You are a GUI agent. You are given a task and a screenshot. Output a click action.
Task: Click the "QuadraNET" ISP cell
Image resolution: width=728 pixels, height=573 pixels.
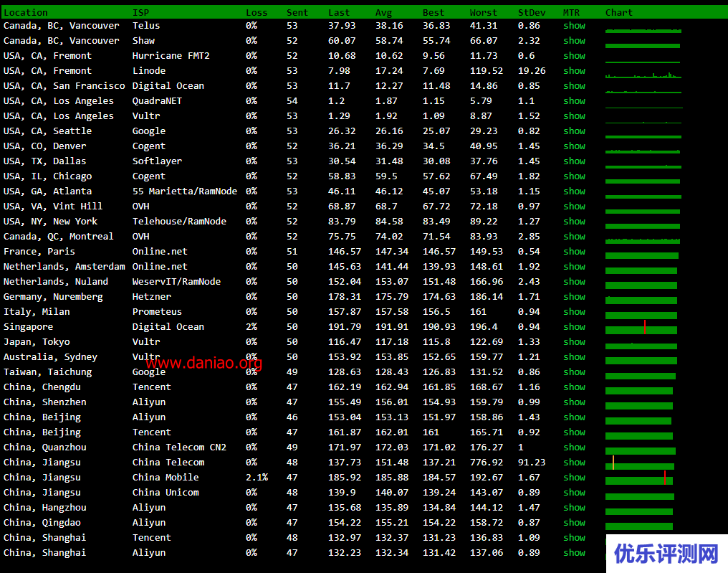click(157, 101)
